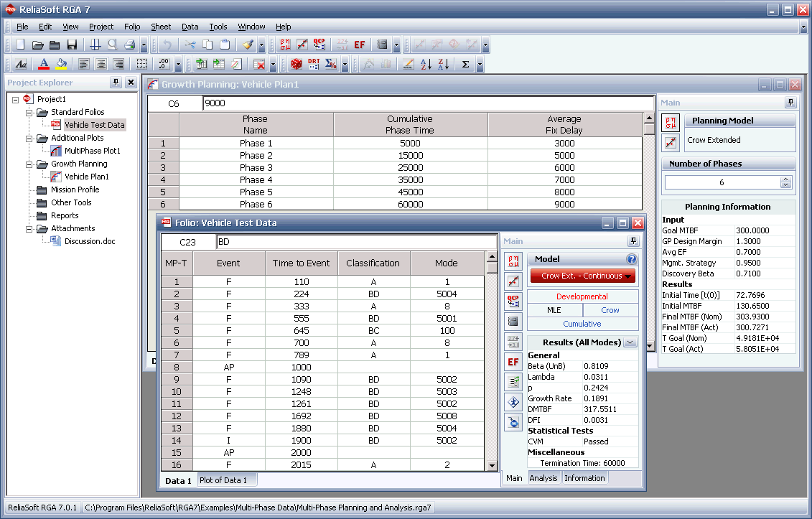Click the Plot icon in the top toolbar
Screen dimensions: 812x519
302,45
